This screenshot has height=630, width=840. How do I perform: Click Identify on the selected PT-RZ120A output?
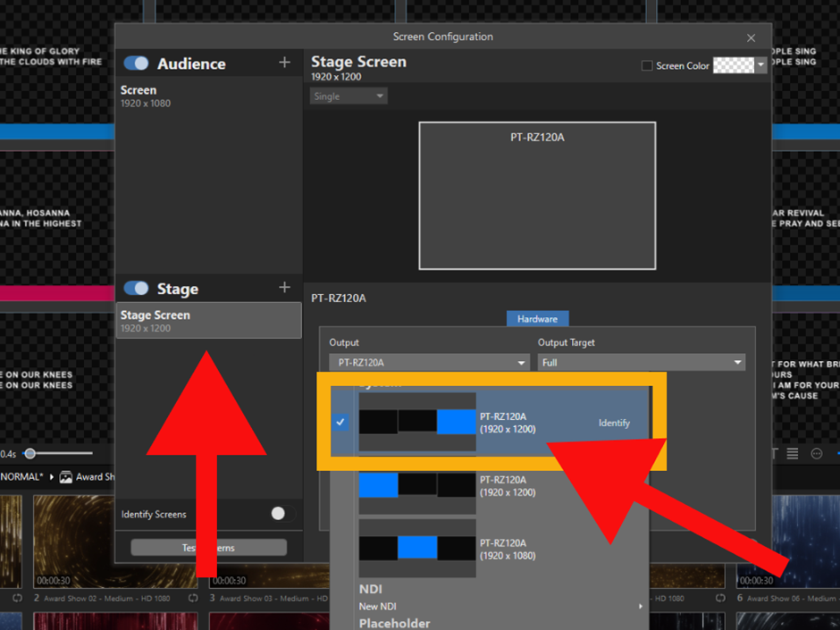pos(614,423)
